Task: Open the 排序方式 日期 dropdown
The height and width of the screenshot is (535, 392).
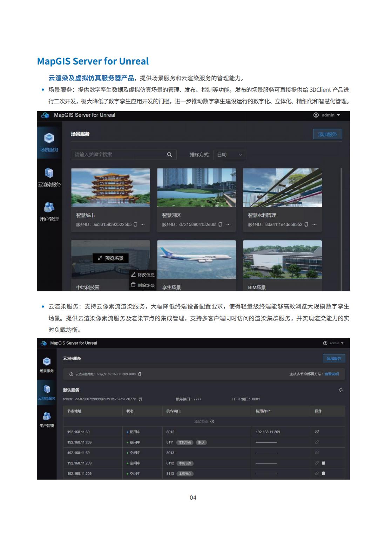Action: (x=229, y=155)
